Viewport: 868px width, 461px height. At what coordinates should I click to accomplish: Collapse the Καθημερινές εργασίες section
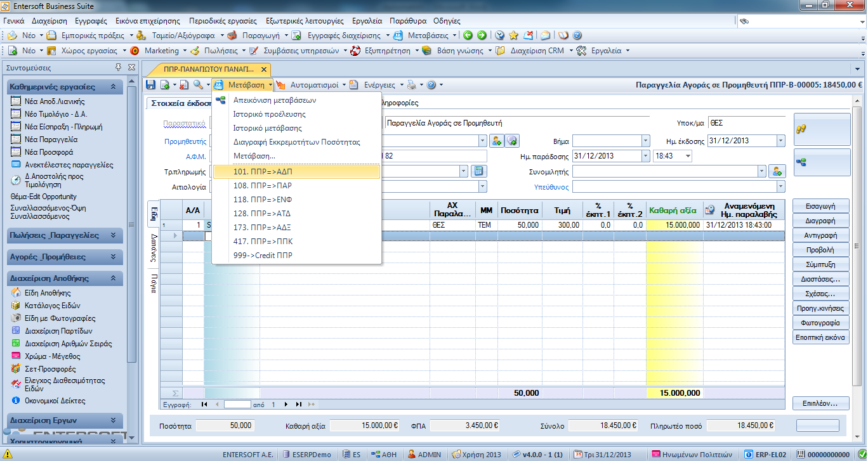pyautogui.click(x=114, y=87)
